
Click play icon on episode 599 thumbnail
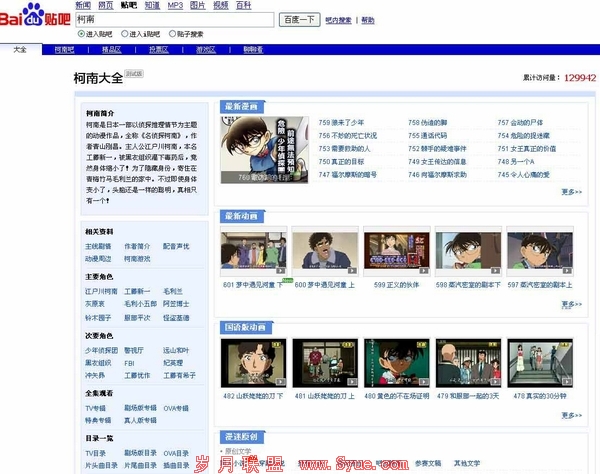(424, 270)
